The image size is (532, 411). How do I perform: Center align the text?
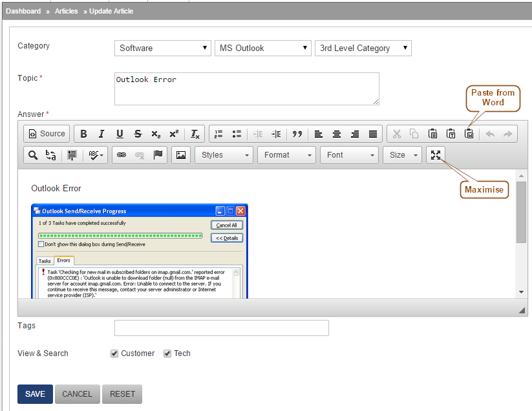337,134
